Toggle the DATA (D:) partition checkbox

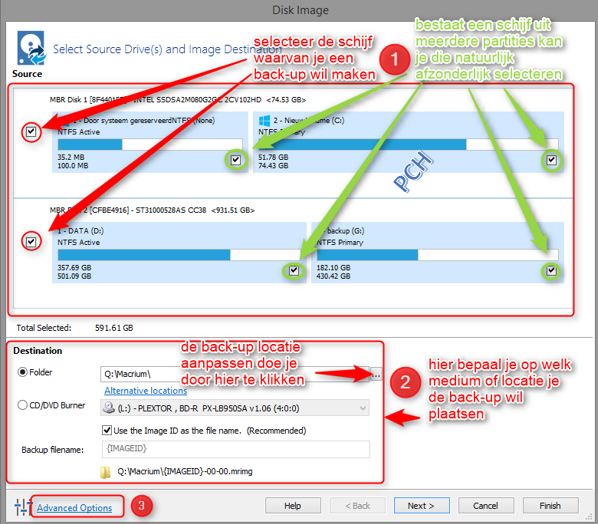point(293,271)
